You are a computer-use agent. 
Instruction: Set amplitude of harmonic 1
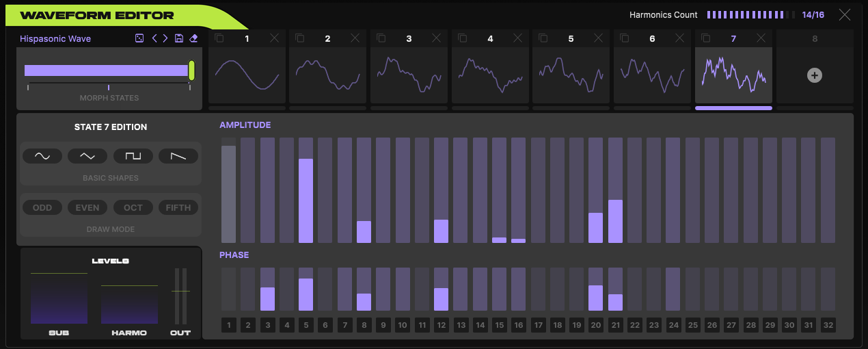point(228,190)
